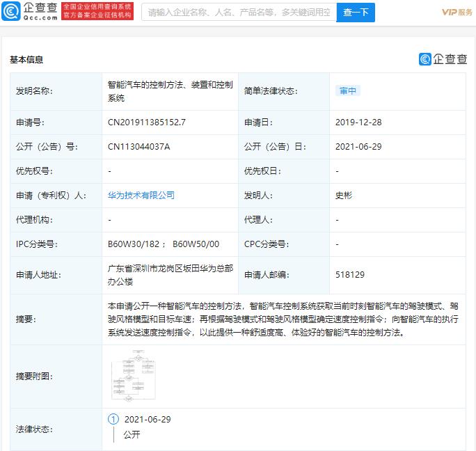Viewport: 476px width, 451px height.
Task: Click the legal status date 2021-06-29 entry
Action: [148, 420]
